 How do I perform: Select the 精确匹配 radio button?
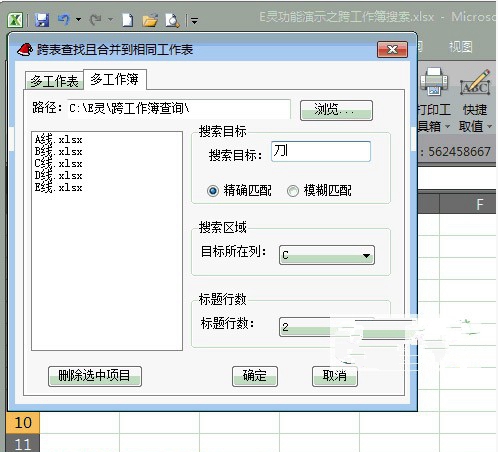point(213,191)
